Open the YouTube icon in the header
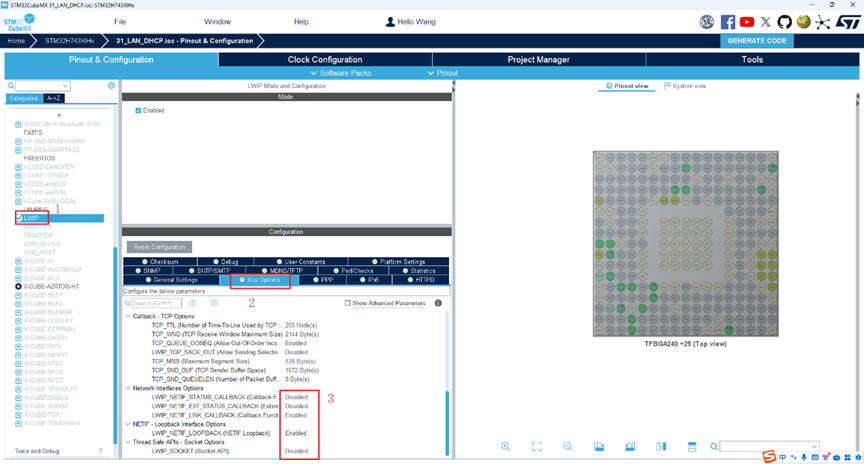Viewport: 864px width, 464px height. pyautogui.click(x=747, y=22)
